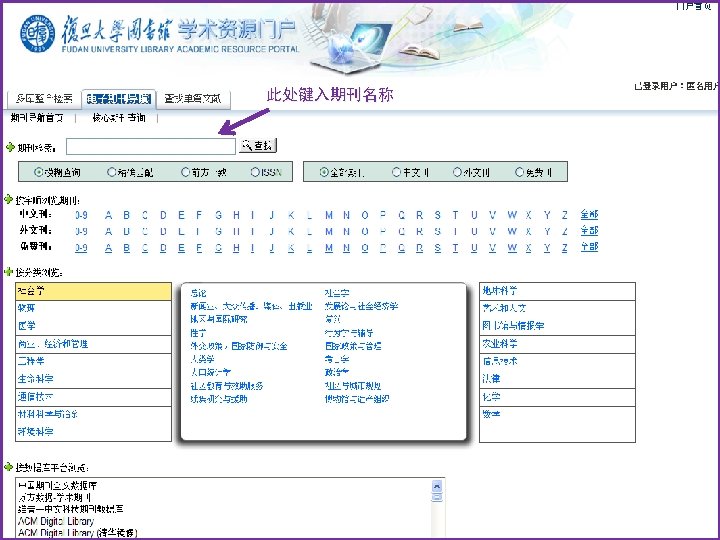Open the 生命科学 category
720x540 pixels.
tap(36, 379)
